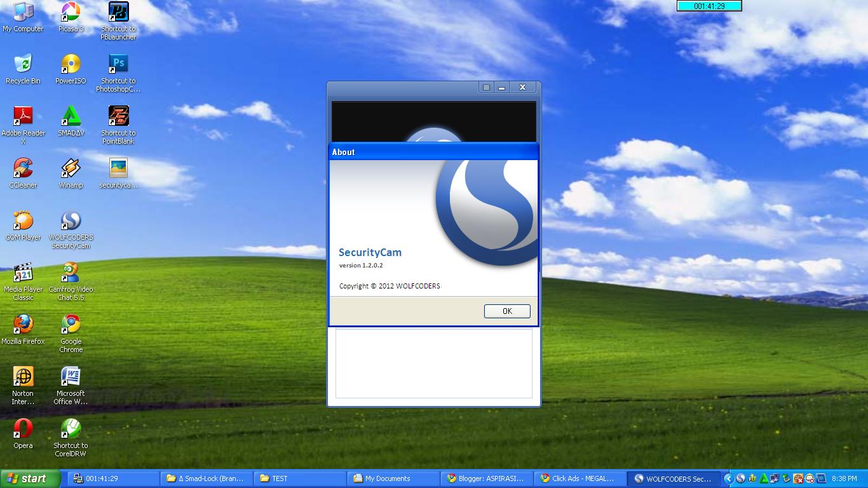Open the SecurityCam window menu icon
This screenshot has width=868, height=488.
pos(486,88)
